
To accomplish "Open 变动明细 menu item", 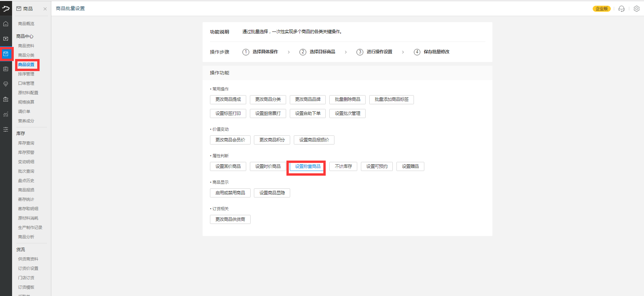I will [26, 162].
